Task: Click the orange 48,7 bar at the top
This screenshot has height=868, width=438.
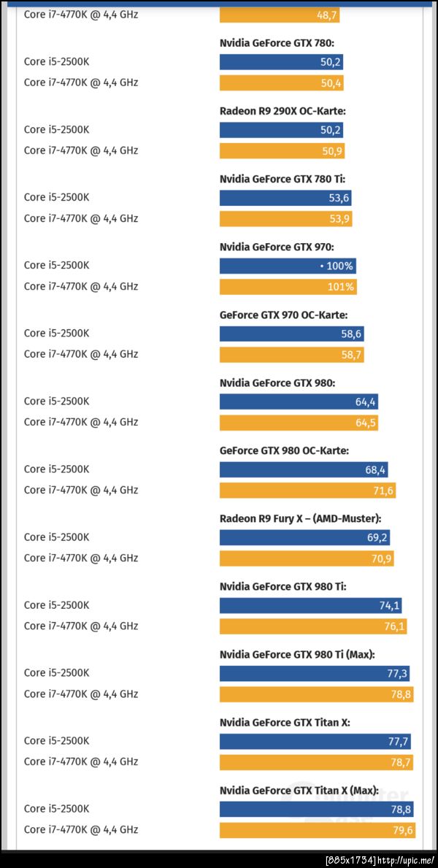Action: (280, 15)
